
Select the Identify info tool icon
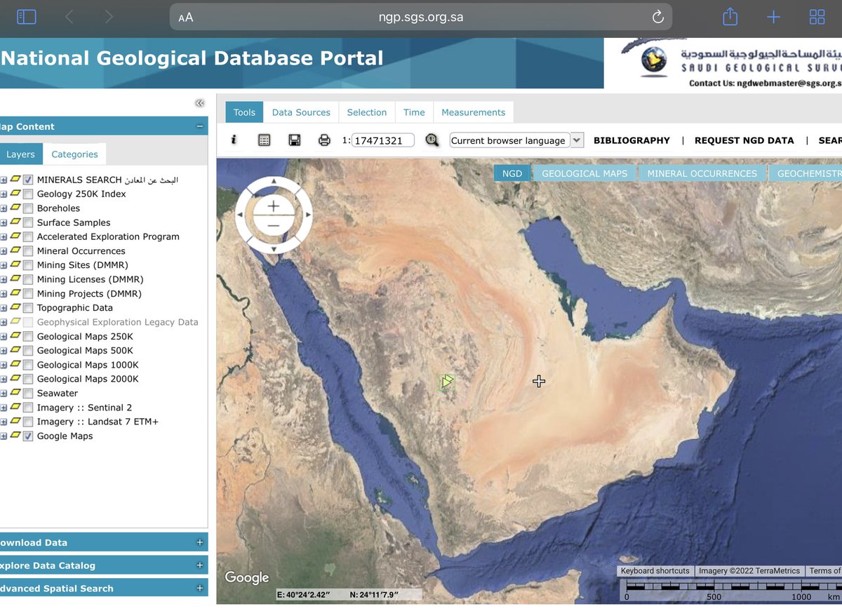(234, 140)
